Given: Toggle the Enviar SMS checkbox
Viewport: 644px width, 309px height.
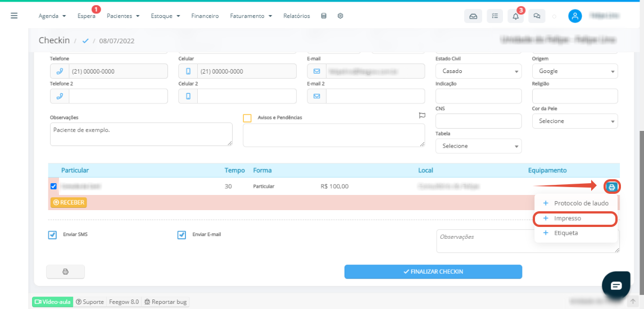Looking at the screenshot, I should point(52,235).
